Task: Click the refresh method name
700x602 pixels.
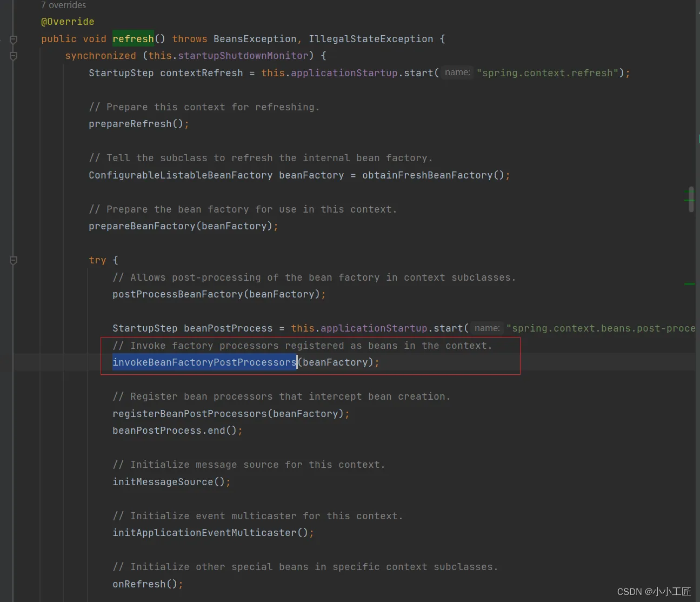Action: (133, 39)
